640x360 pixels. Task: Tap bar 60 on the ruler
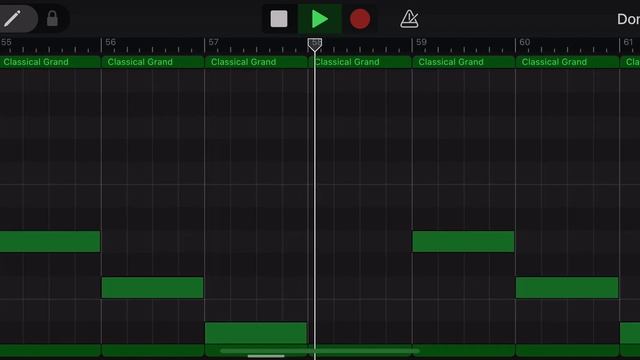[524, 42]
